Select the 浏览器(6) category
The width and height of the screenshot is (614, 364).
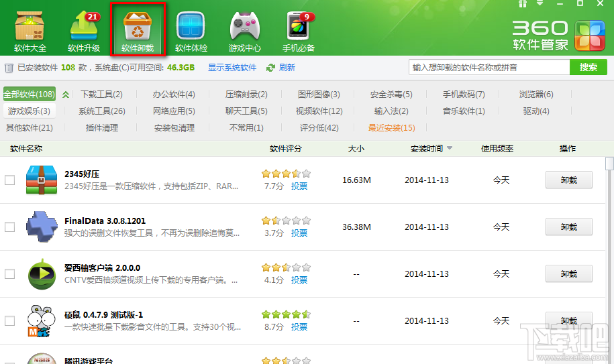(x=536, y=95)
